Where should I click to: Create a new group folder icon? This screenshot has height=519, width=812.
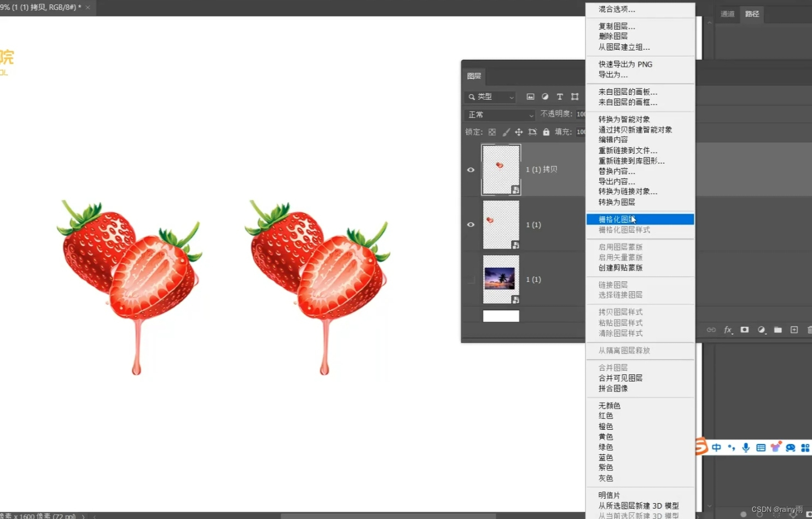click(778, 330)
